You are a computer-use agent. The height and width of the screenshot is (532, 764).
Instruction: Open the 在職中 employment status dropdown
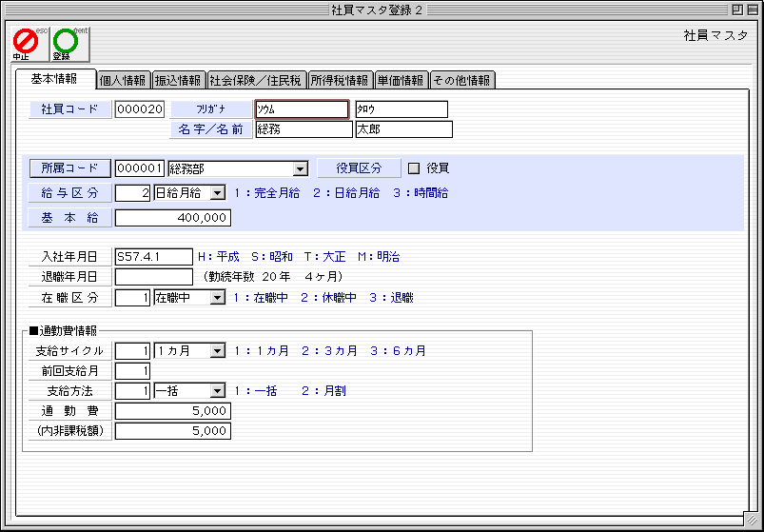pyautogui.click(x=217, y=298)
